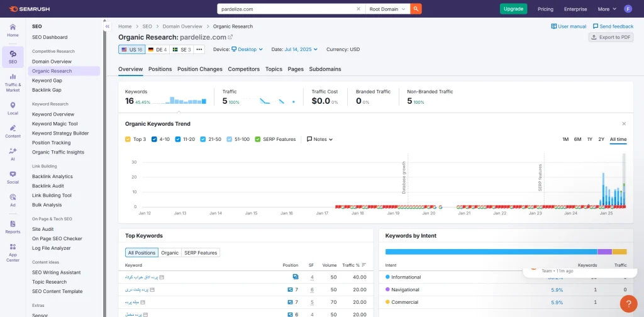Screen dimensions: 644x317
Task: Click Send feedback link
Action: tap(613, 26)
